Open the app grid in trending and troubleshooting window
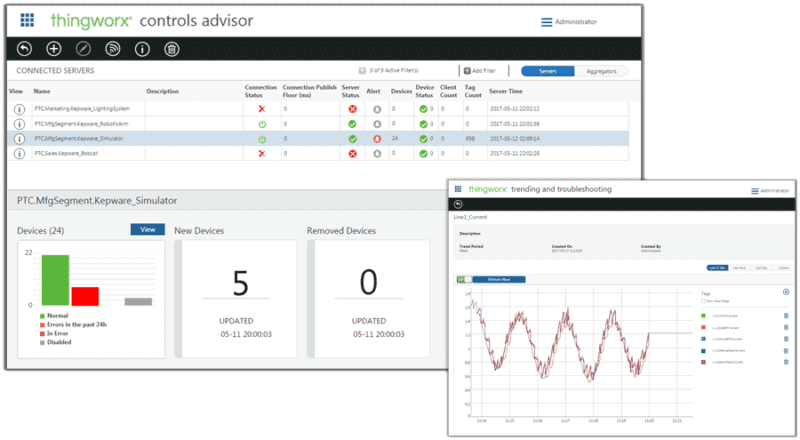 [458, 189]
